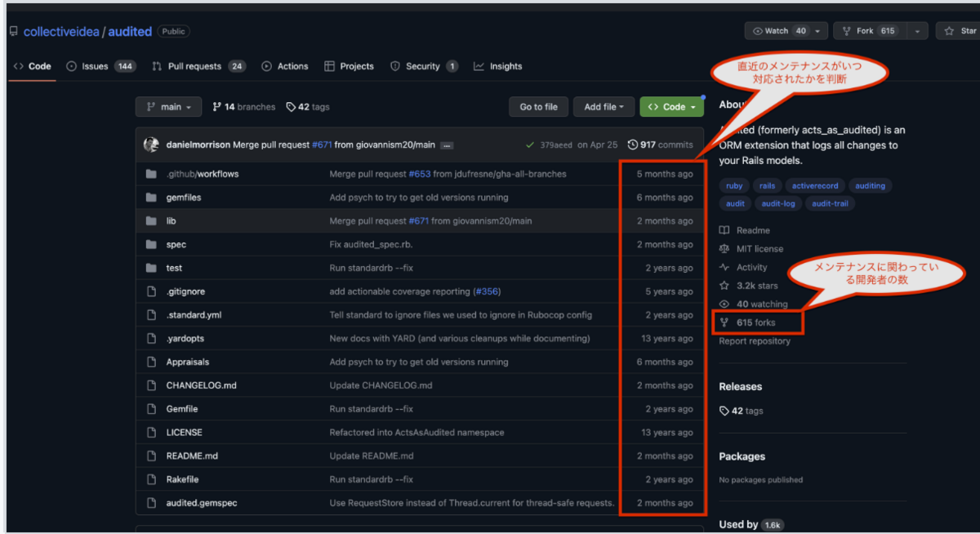Open the green Code dropdown button
This screenshot has width=980, height=534.
671,107
